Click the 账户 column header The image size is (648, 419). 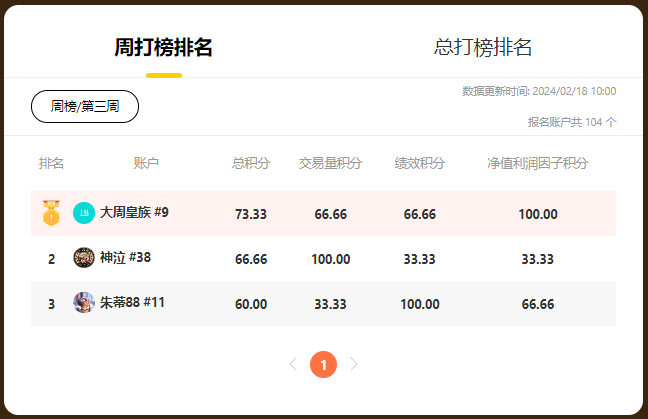[x=146, y=163]
